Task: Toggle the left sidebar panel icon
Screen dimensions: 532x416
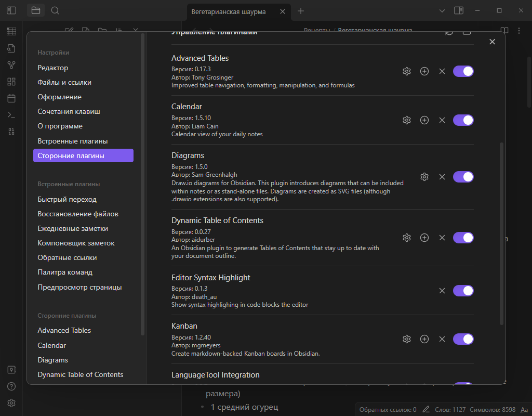Action: click(x=11, y=10)
